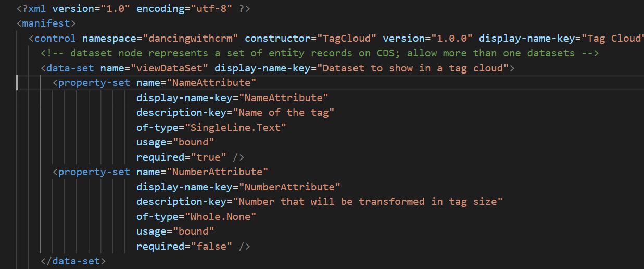Click usage="bound" in NumberAttribute property-set
This screenshot has height=269, width=644.
[175, 231]
